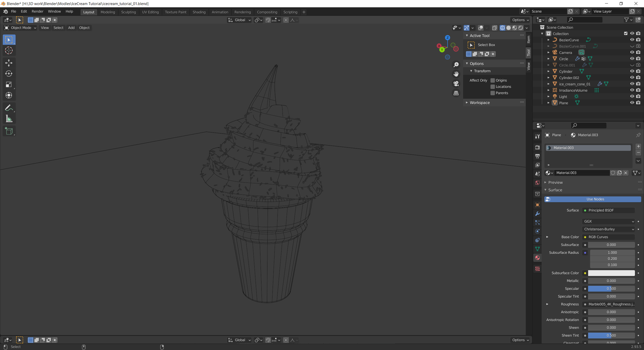Click the Use Nodes button
The width and height of the screenshot is (644, 350).
point(593,199)
